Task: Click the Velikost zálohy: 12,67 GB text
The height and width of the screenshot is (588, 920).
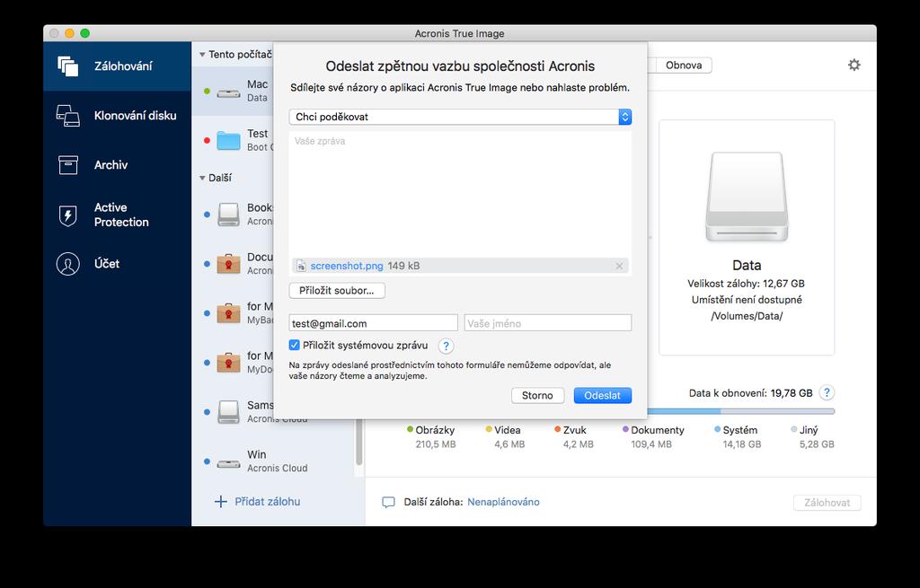Action: point(747,284)
